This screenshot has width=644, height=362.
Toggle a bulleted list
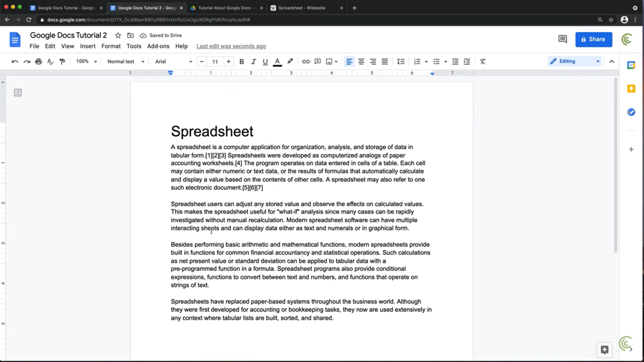pyautogui.click(x=437, y=62)
